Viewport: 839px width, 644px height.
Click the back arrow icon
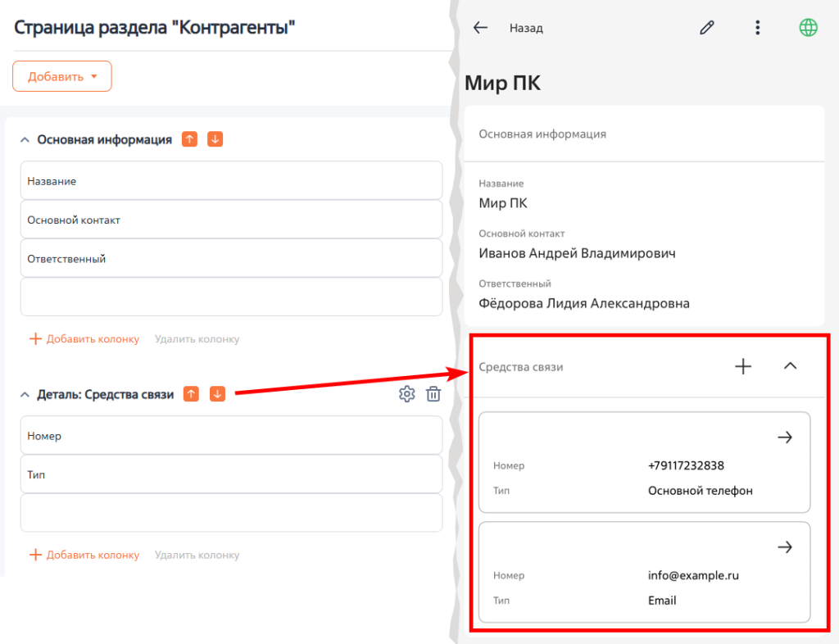pos(481,28)
